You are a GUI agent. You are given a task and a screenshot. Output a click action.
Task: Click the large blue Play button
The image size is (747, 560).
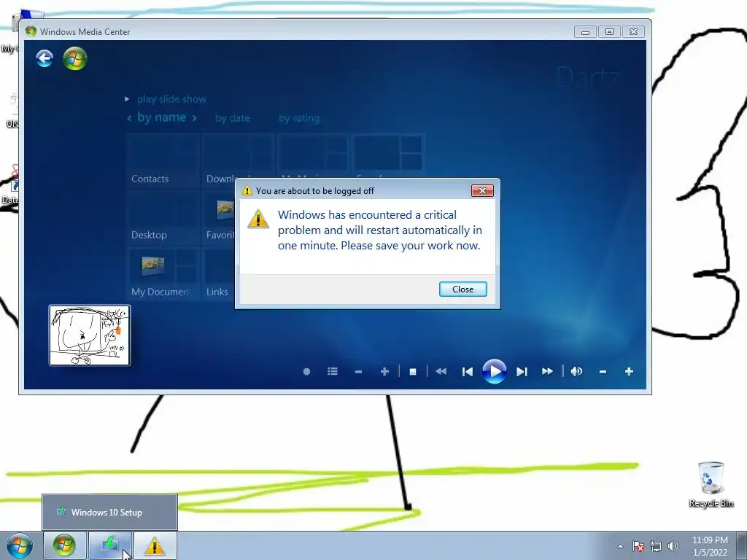[x=494, y=371]
